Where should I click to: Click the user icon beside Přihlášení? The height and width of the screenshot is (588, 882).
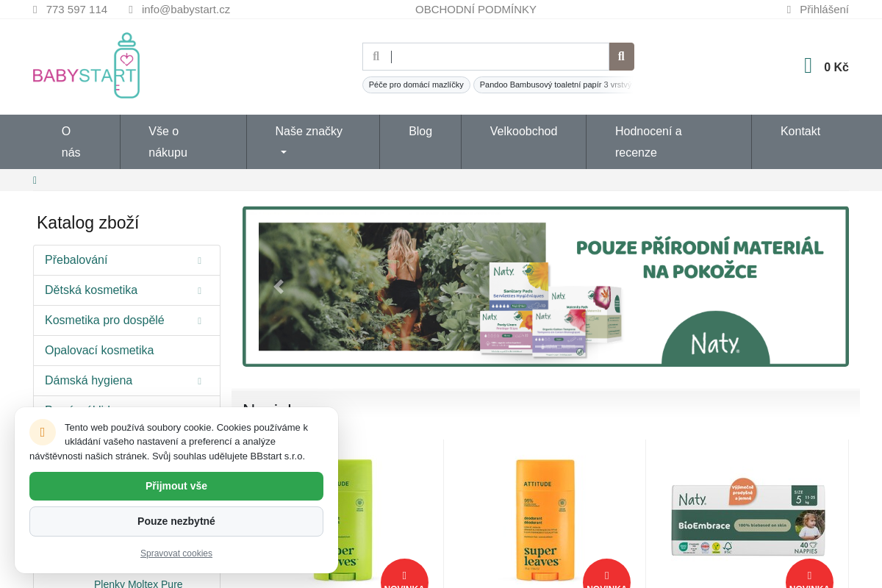[789, 10]
